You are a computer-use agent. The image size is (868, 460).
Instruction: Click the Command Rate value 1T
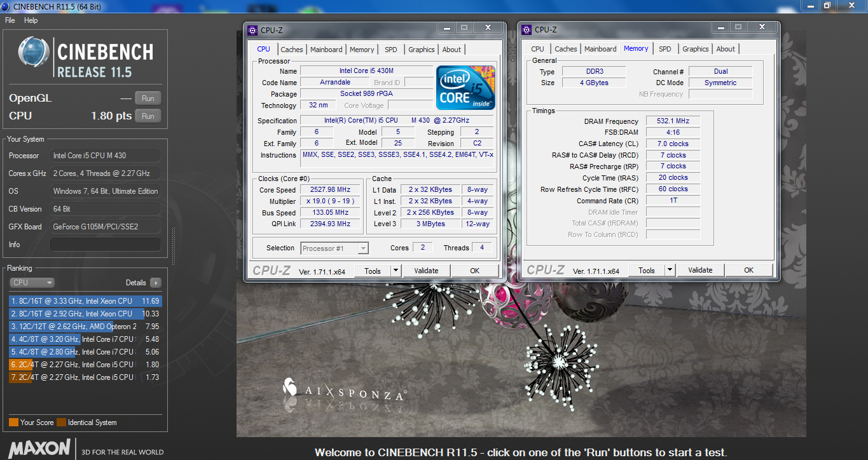coord(673,201)
